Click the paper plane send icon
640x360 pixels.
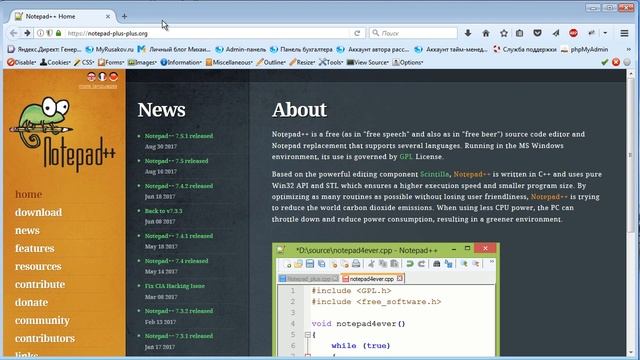coord(556,33)
